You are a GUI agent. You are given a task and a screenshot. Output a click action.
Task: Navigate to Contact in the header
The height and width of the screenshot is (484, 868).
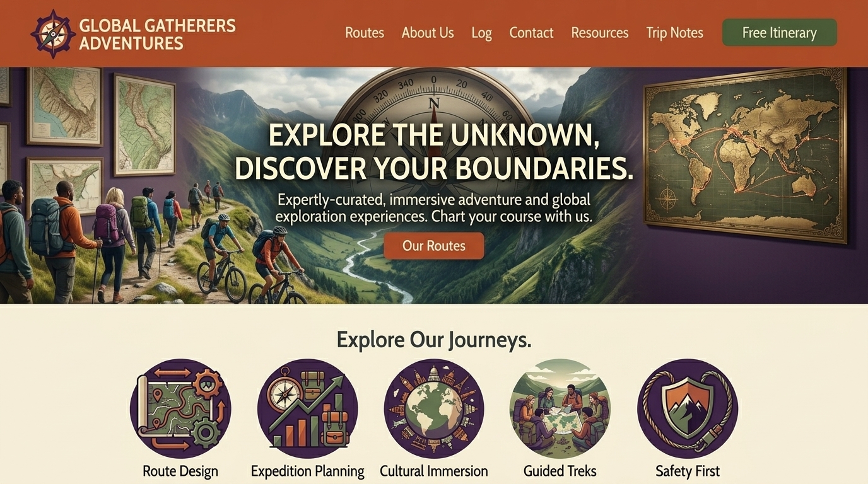(x=531, y=33)
